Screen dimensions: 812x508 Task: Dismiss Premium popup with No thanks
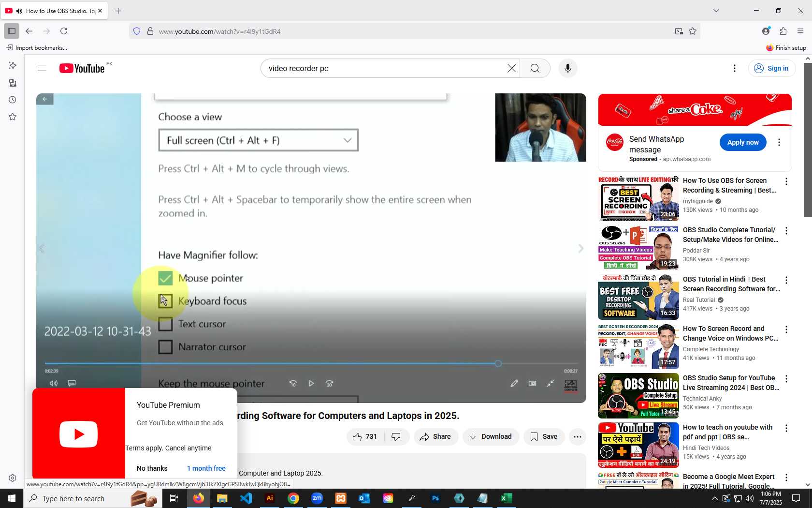[152, 468]
